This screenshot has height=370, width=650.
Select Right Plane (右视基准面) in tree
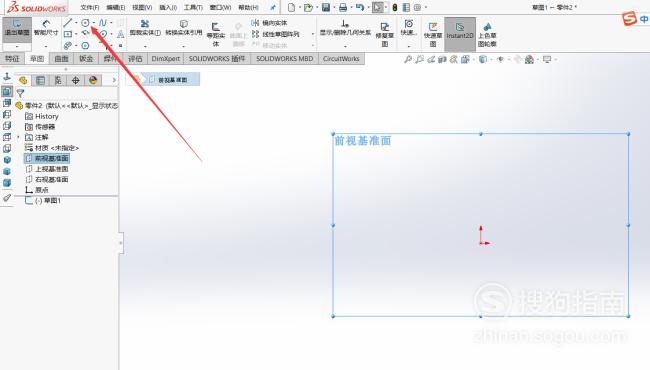pos(47,179)
